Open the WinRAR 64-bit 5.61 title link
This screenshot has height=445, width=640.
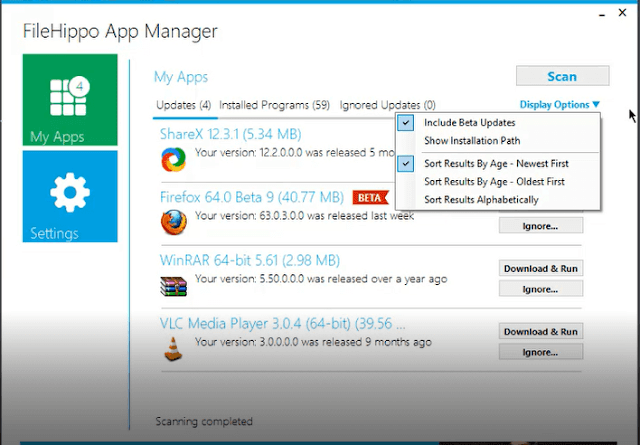(250, 260)
